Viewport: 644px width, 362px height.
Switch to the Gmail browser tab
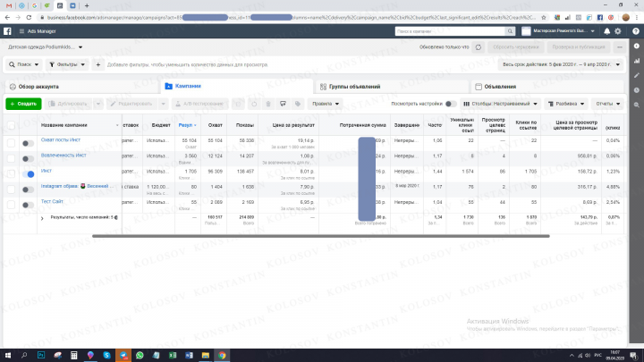(9, 5)
